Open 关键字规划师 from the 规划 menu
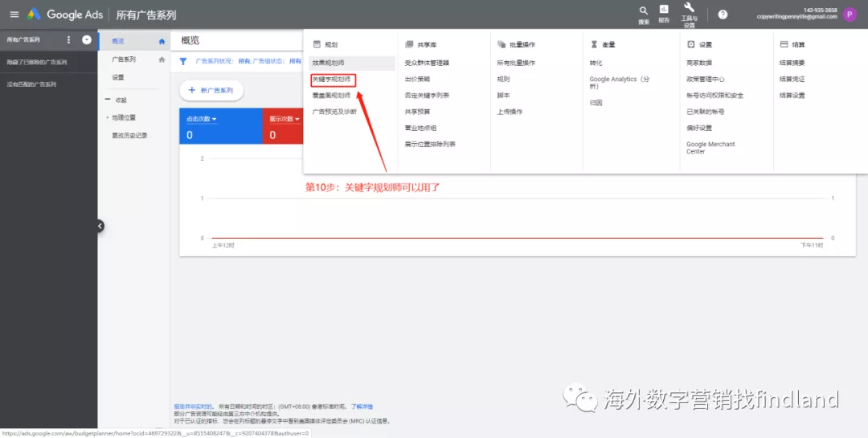 (x=331, y=80)
